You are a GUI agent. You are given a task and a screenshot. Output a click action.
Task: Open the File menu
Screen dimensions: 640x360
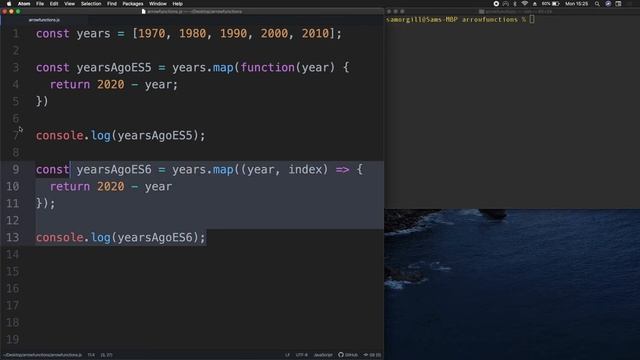click(40, 4)
